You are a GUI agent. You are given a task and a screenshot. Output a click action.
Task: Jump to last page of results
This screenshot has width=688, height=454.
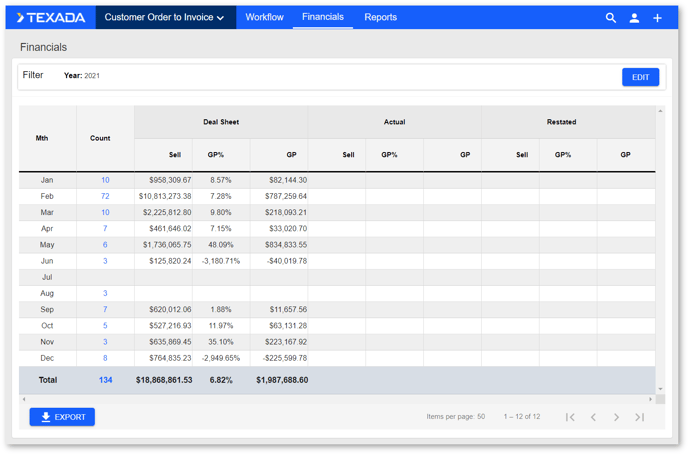pos(639,417)
